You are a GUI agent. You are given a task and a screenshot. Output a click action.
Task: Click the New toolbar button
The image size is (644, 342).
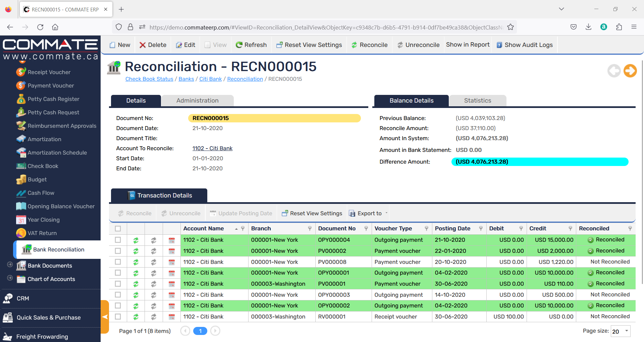[x=120, y=45]
